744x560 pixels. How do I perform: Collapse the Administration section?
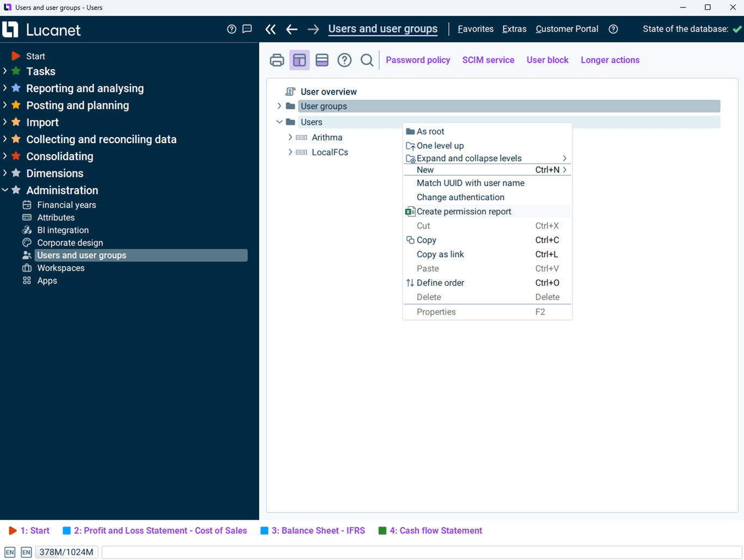pyautogui.click(x=5, y=190)
